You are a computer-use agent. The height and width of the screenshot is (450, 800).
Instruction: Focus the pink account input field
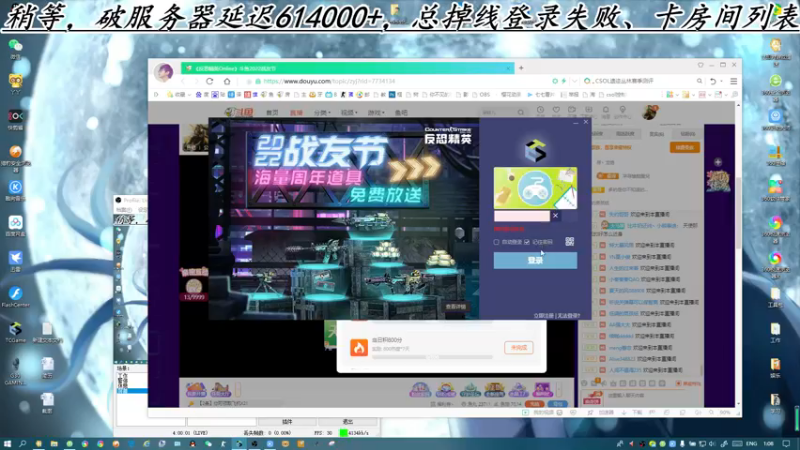tap(521, 216)
